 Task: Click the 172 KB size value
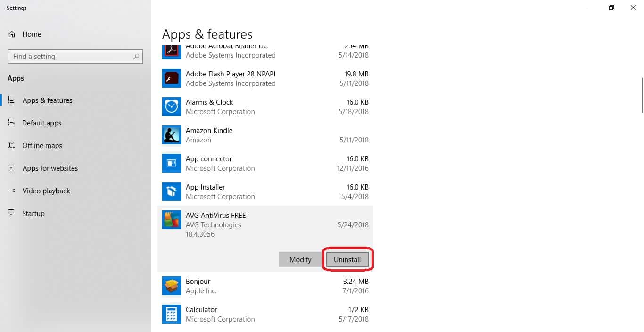pyautogui.click(x=359, y=310)
